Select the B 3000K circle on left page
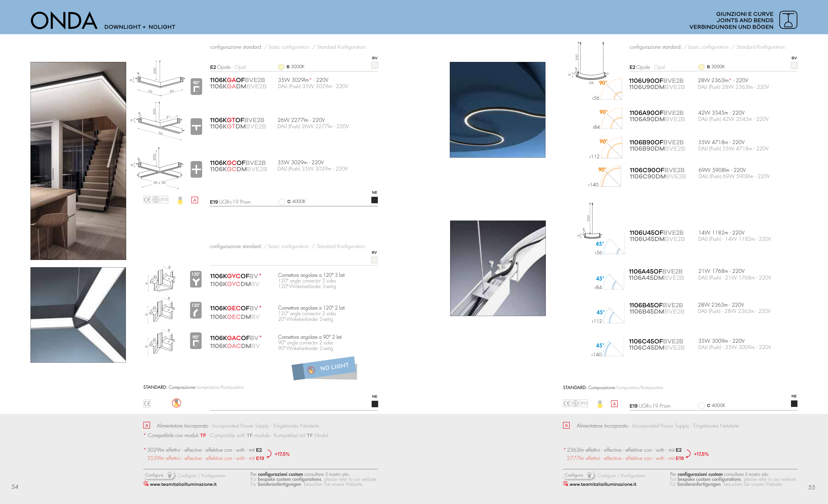This screenshot has width=828, height=504. pos(281,67)
